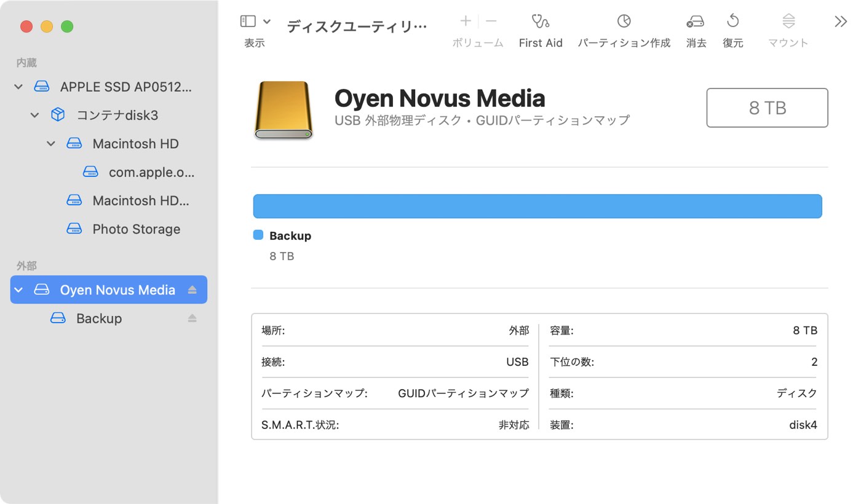Screen dimensions: 861x504
Task: Click the ディスクユーティリ… window title
Action: coord(357,26)
